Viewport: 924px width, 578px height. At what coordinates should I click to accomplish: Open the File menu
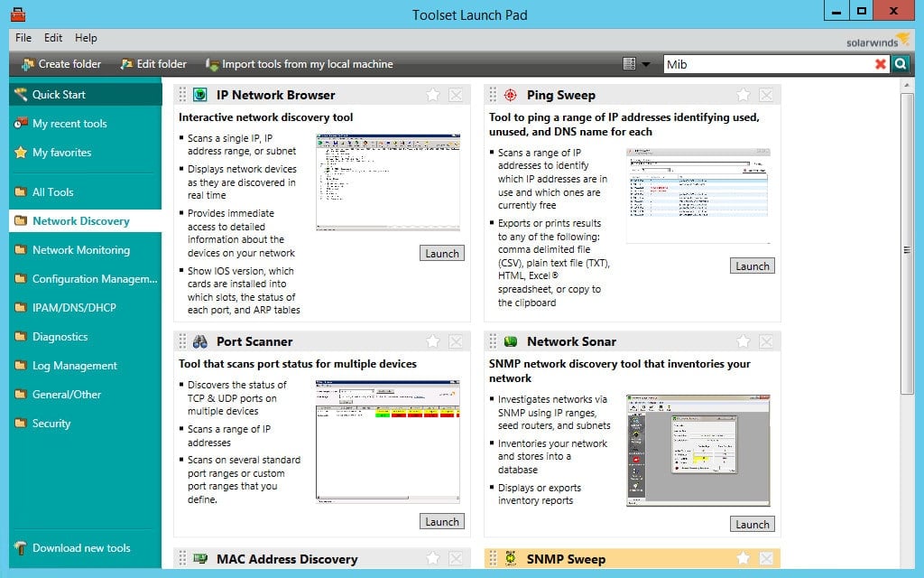[23, 38]
